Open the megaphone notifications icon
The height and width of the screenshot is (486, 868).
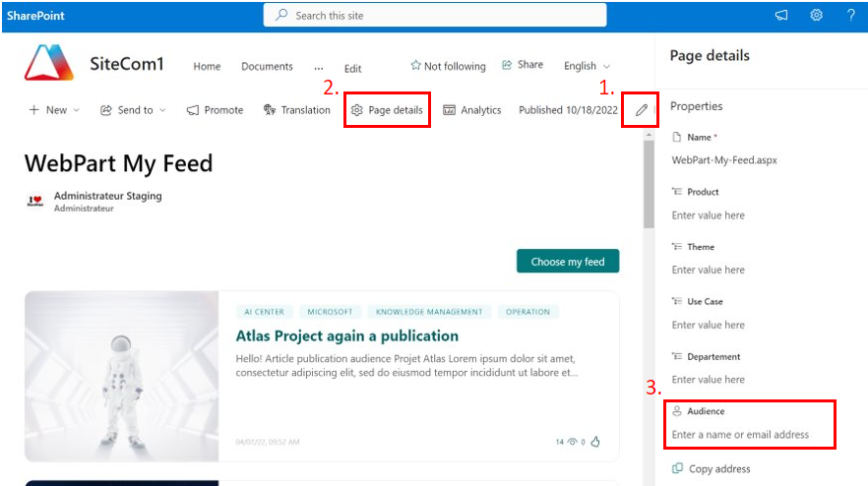click(781, 16)
